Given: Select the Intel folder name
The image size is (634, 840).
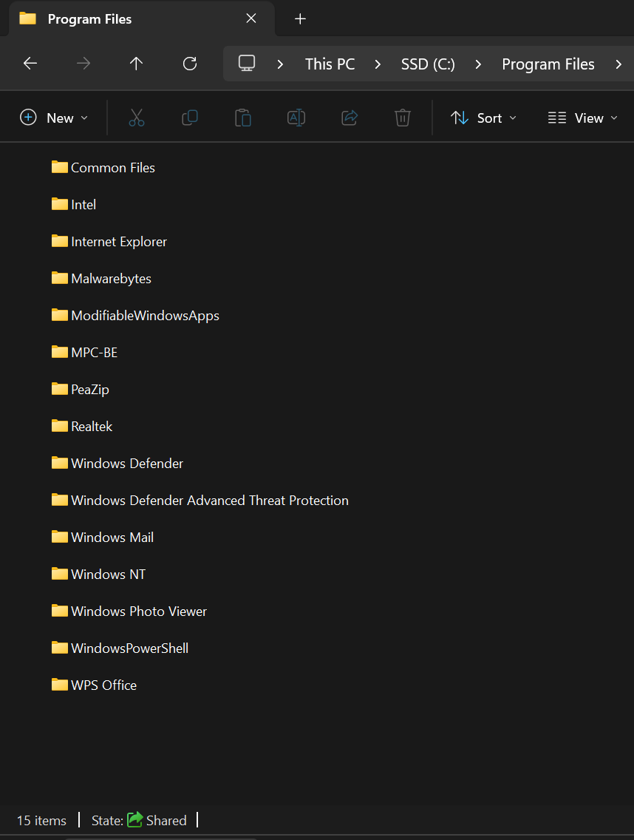Looking at the screenshot, I should coord(83,205).
